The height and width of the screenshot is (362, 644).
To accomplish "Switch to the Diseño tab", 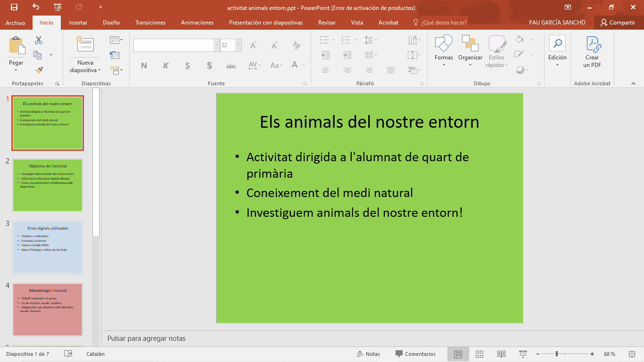I will click(111, 23).
